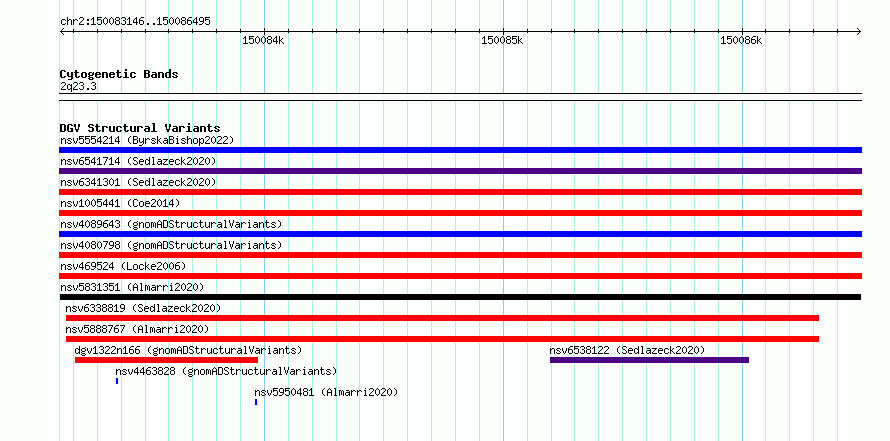Click the DGV Structural Variants track title
The image size is (890, 441).
[x=140, y=128]
